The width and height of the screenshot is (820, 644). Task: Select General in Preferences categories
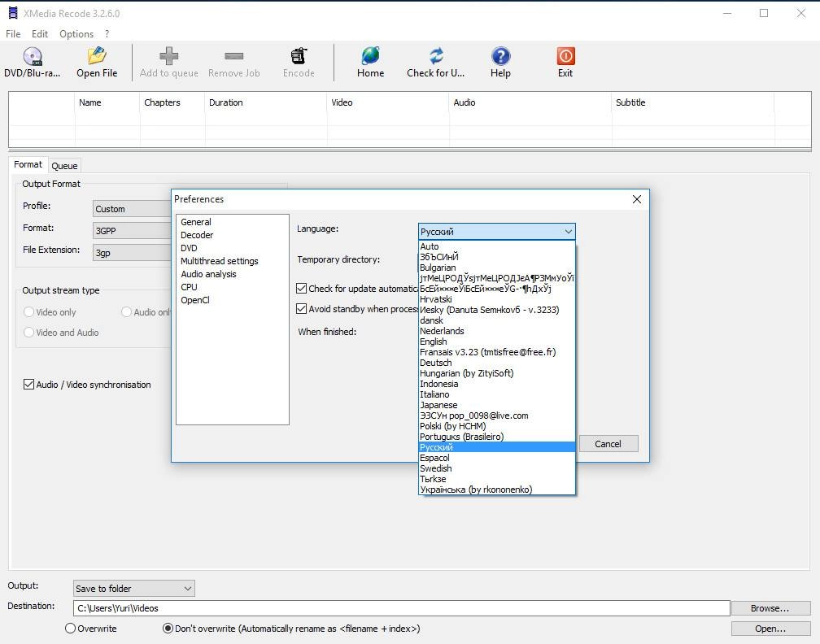[196, 222]
